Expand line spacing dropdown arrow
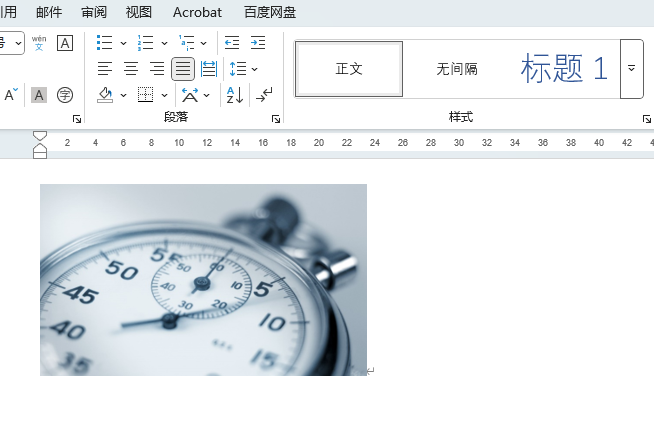The width and height of the screenshot is (654, 448). (254, 69)
